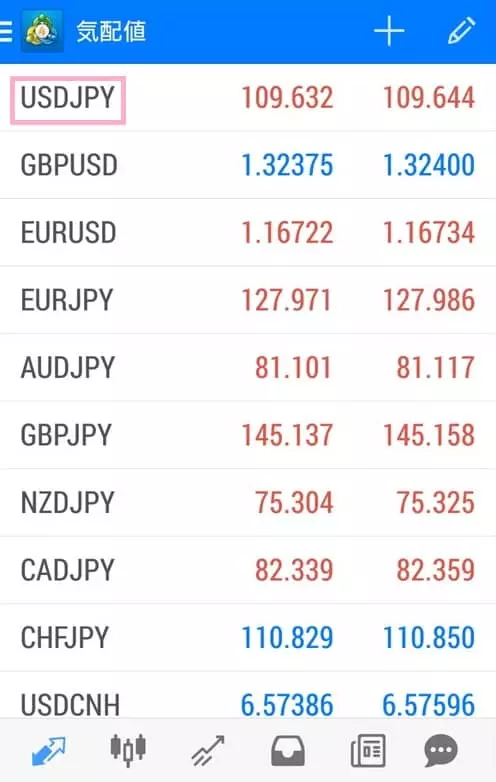Open the candlestick chart tab icon
496x782 pixels.
128,750
